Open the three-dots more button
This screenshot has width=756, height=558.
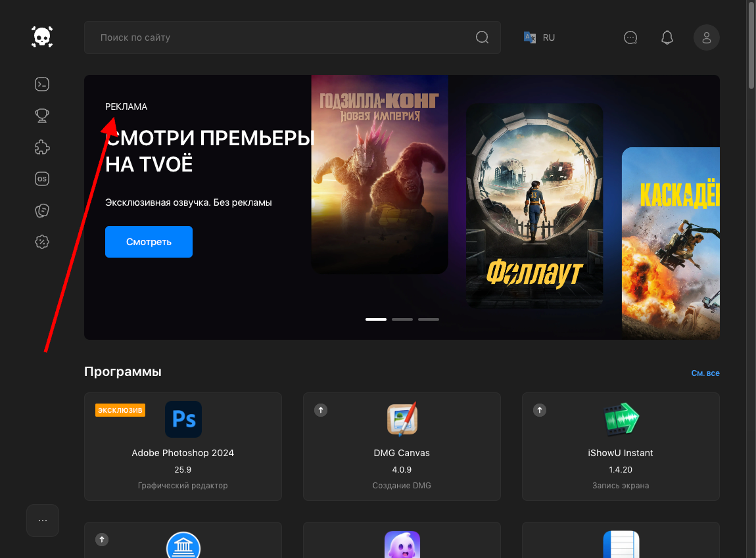43,521
